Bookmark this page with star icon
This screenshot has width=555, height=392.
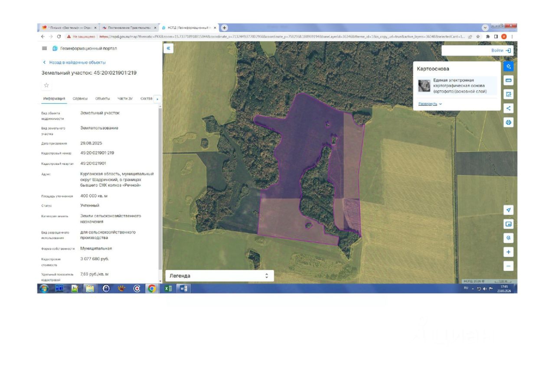click(478, 37)
